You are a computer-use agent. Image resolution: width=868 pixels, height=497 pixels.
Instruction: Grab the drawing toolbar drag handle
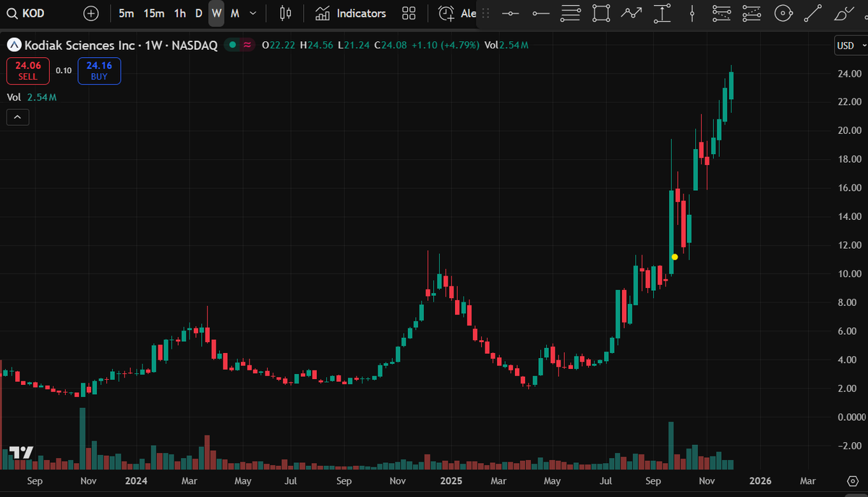(x=485, y=13)
